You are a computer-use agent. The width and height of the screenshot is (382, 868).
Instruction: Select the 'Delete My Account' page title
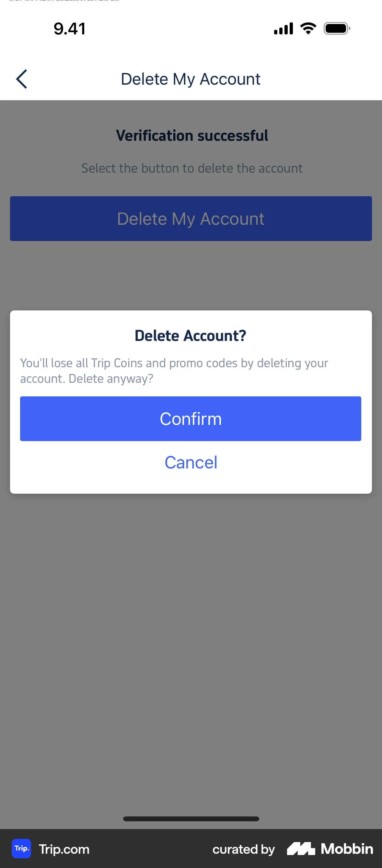(x=191, y=78)
